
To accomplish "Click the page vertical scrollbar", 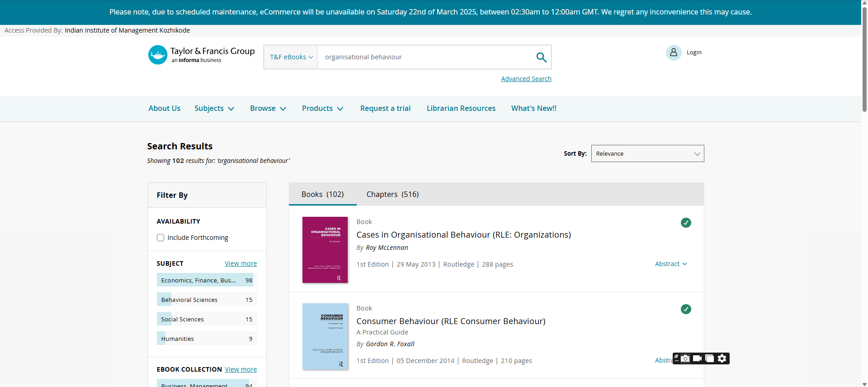I will click(x=864, y=59).
